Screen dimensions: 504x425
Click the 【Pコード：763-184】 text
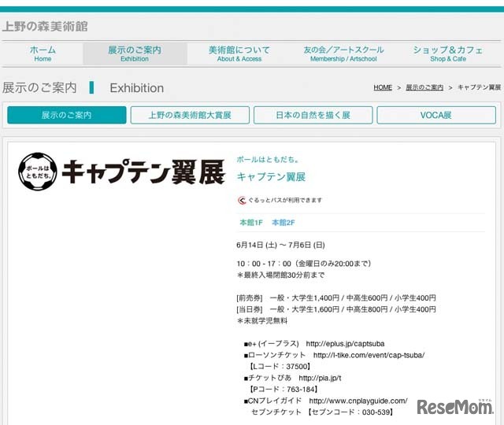coord(283,390)
